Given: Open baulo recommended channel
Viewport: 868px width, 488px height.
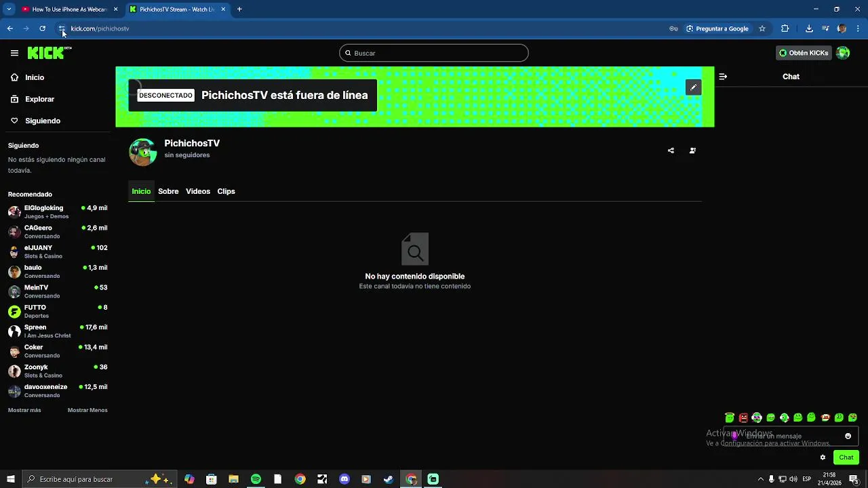Looking at the screenshot, I should [x=58, y=271].
